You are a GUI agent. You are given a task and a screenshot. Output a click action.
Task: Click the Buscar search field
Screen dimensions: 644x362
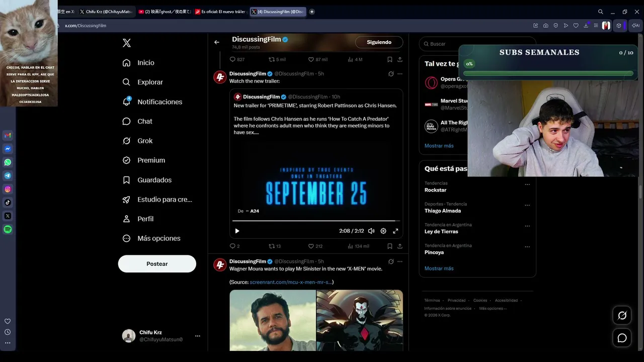(x=477, y=44)
